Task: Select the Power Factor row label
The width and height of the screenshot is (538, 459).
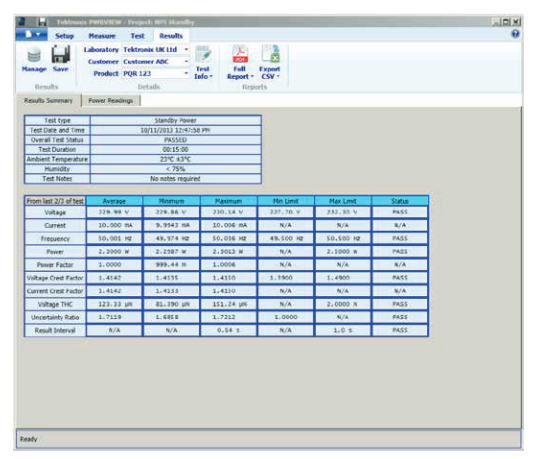Action: pos(55,264)
